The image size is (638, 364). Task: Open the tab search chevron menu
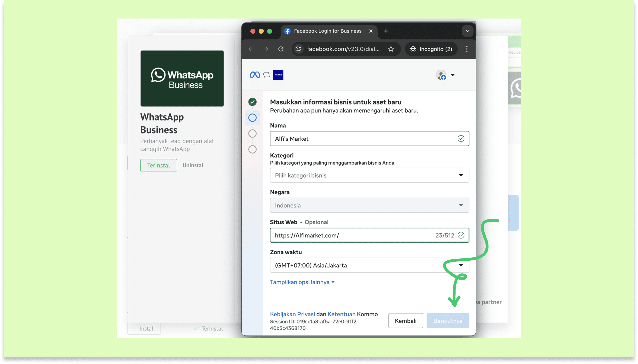click(467, 31)
